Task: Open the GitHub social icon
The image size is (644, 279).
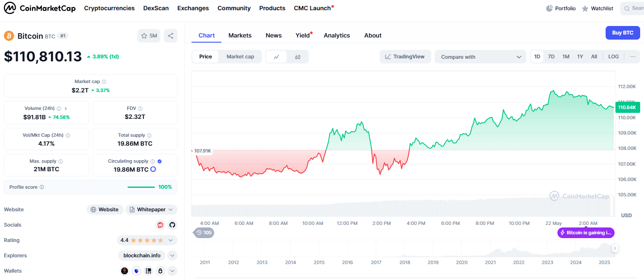Action: click(172, 225)
